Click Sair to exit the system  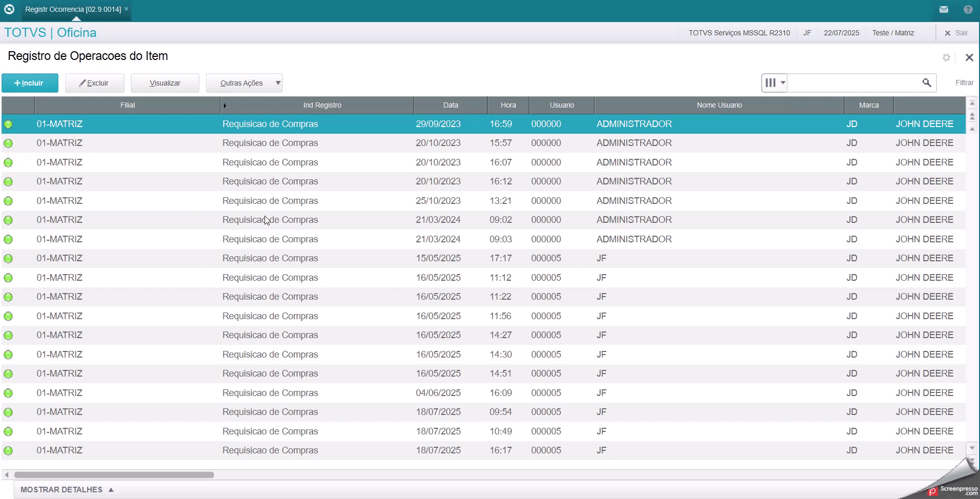coord(956,33)
